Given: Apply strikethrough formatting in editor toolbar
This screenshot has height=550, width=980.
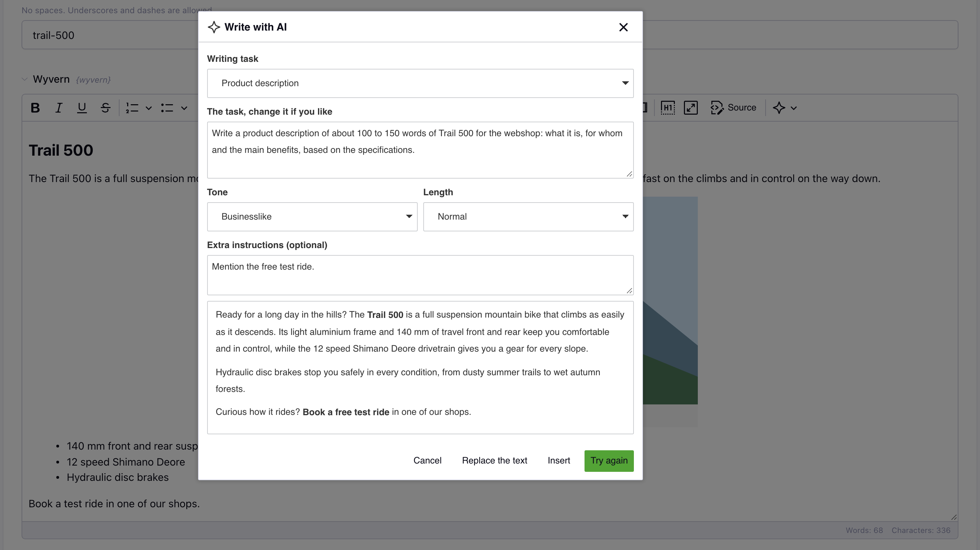Looking at the screenshot, I should pyautogui.click(x=105, y=108).
